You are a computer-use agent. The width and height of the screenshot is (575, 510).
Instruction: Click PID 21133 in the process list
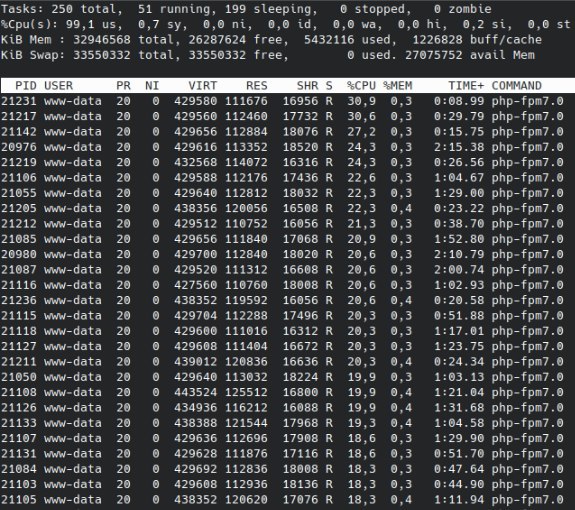(19, 423)
